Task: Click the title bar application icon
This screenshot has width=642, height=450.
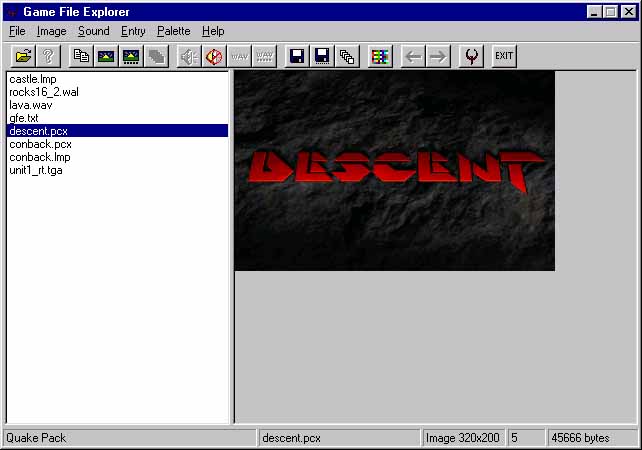Action: point(12,12)
